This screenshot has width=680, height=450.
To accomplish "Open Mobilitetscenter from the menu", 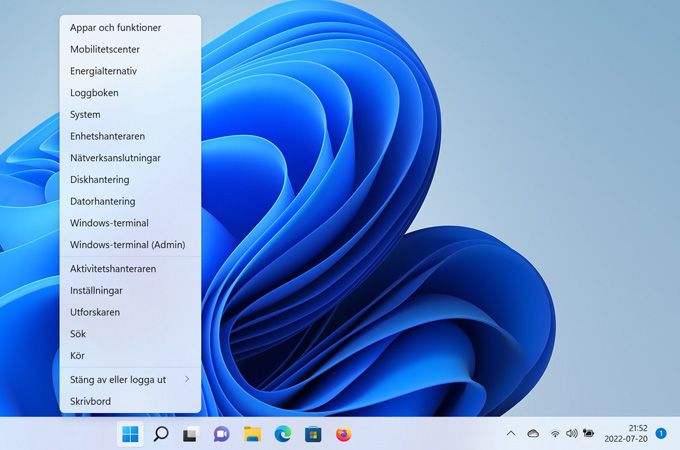I will [x=131, y=49].
